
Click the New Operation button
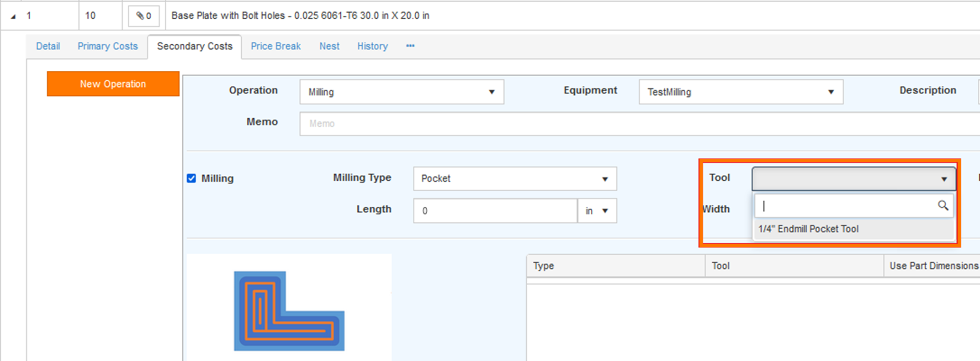pos(113,84)
